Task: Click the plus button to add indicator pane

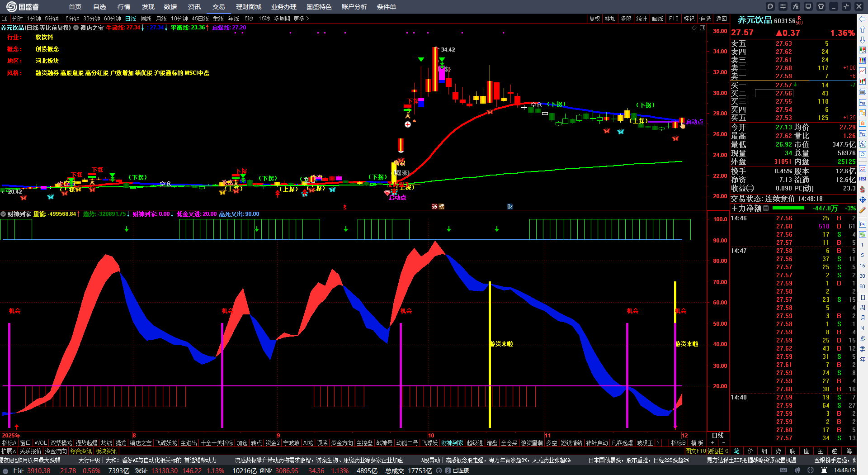Action: pyautogui.click(x=712, y=443)
